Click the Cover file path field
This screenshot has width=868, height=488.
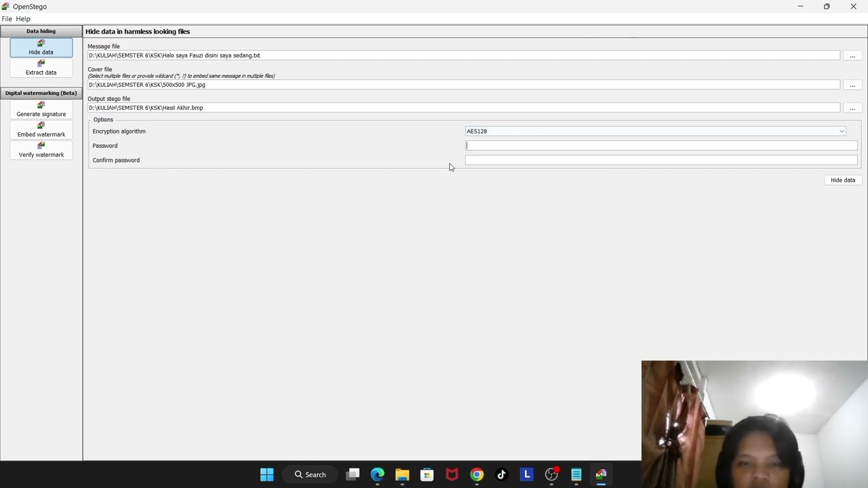(464, 85)
